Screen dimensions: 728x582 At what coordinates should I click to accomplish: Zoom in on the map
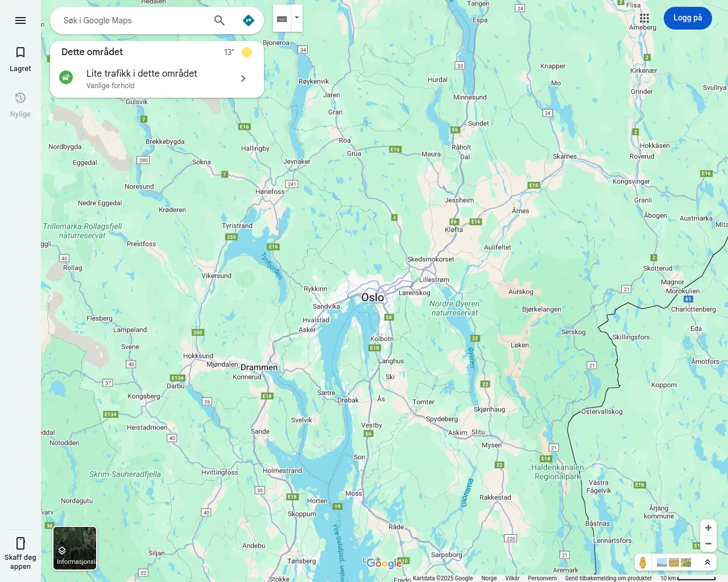click(708, 528)
